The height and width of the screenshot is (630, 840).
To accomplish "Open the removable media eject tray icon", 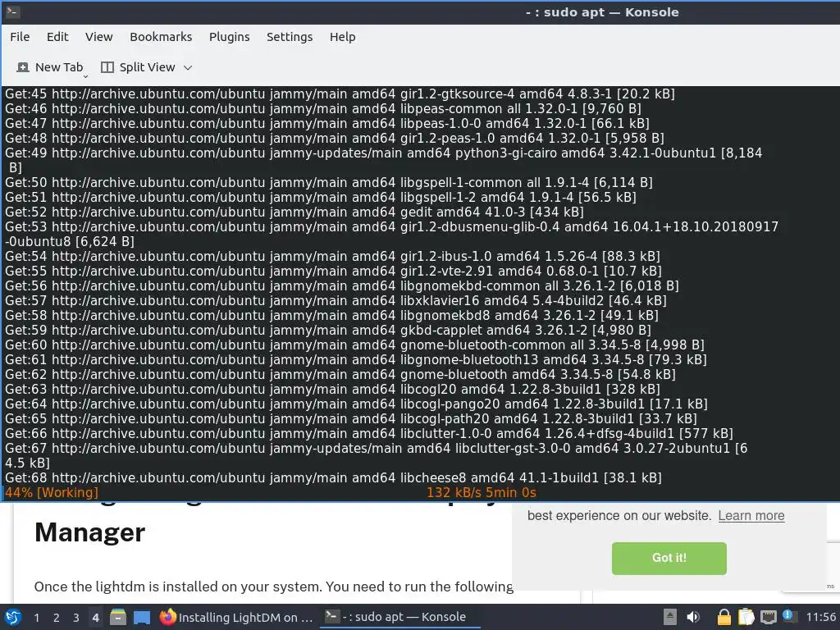I will click(669, 617).
